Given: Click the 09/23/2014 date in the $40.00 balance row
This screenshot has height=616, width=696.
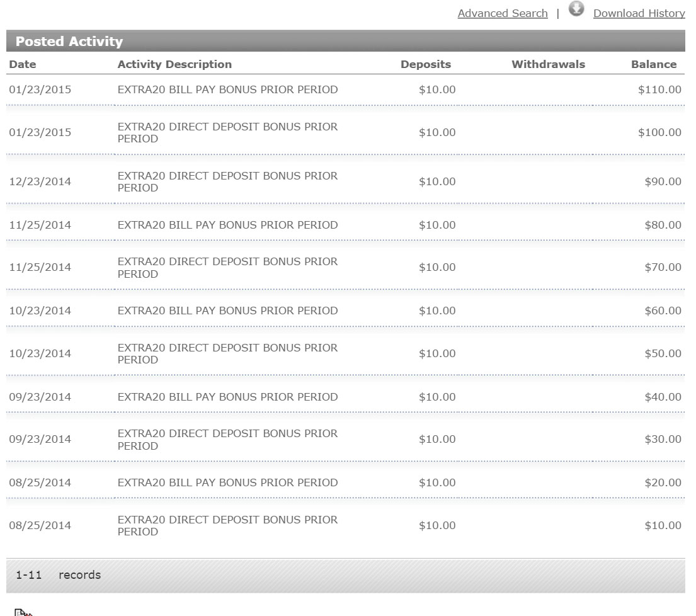Looking at the screenshot, I should (x=40, y=397).
